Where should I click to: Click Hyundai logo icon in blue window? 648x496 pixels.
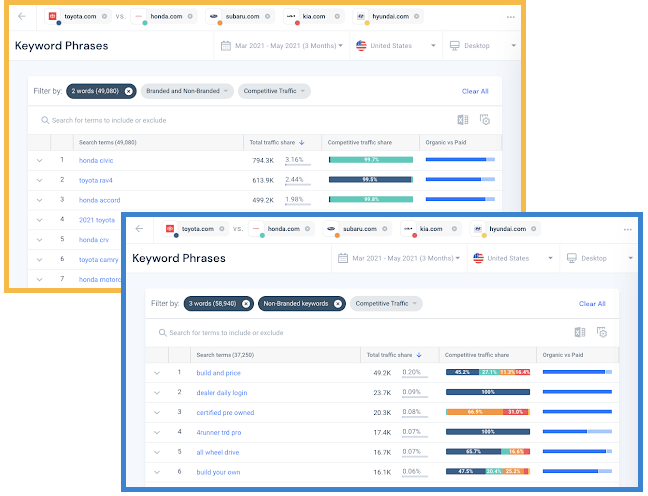point(478,229)
